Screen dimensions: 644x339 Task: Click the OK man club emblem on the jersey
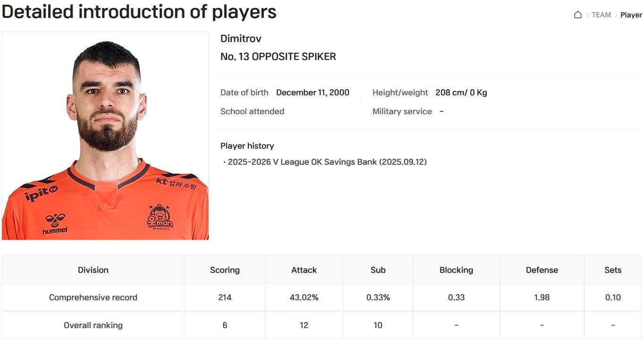[160, 217]
